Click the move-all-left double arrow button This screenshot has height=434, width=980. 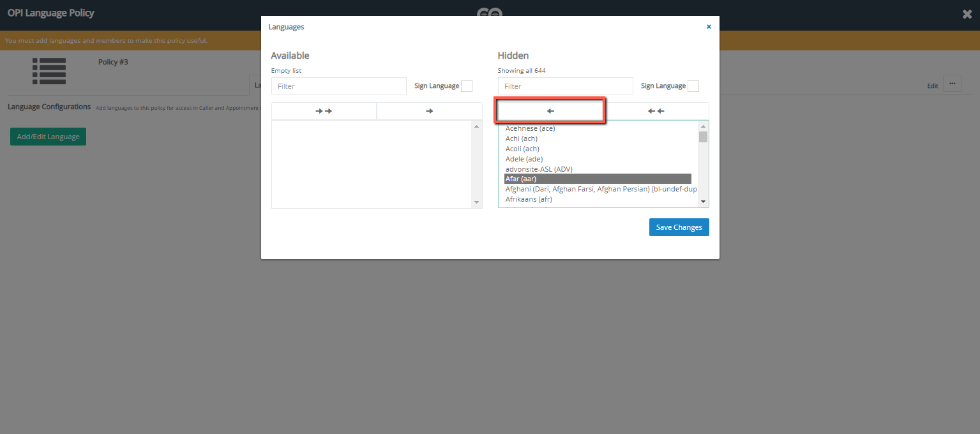(656, 111)
